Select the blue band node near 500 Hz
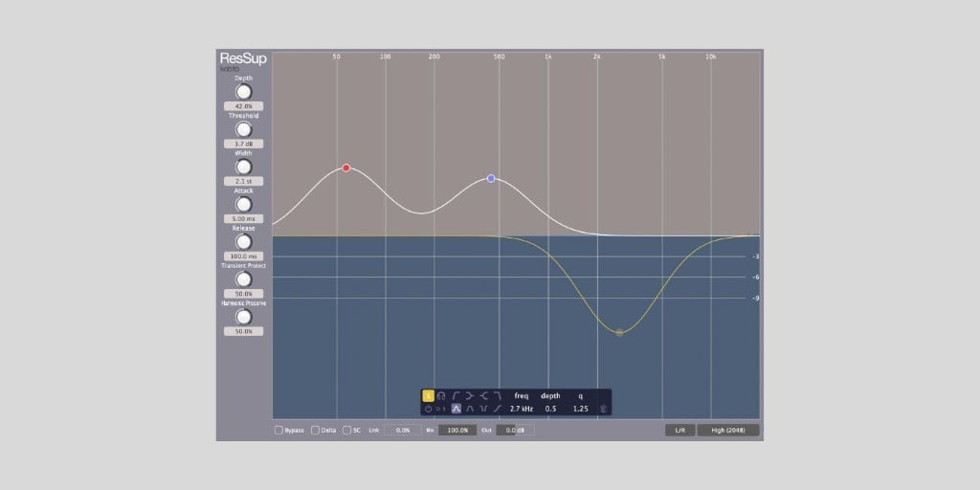 point(491,178)
